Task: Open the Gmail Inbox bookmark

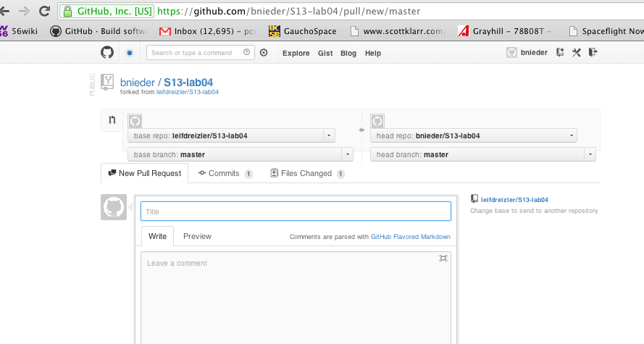Action: pyautogui.click(x=208, y=31)
